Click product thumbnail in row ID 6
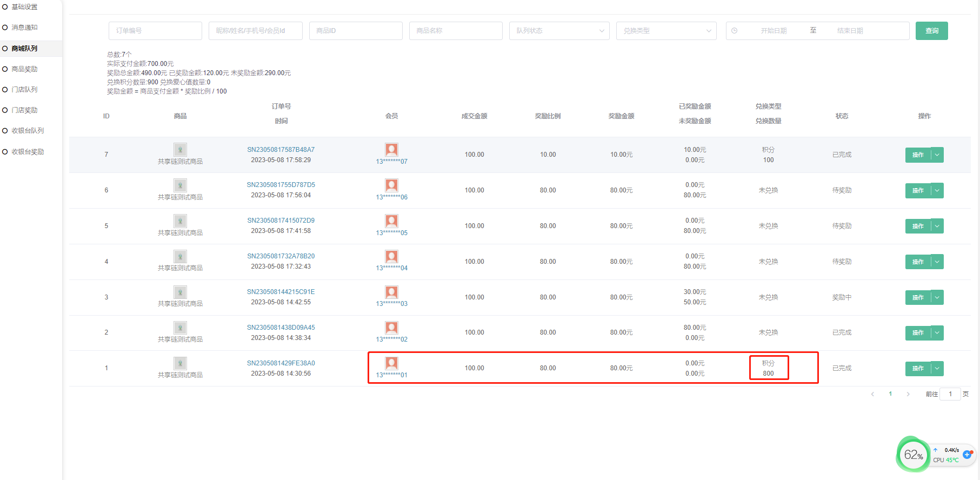 click(180, 185)
